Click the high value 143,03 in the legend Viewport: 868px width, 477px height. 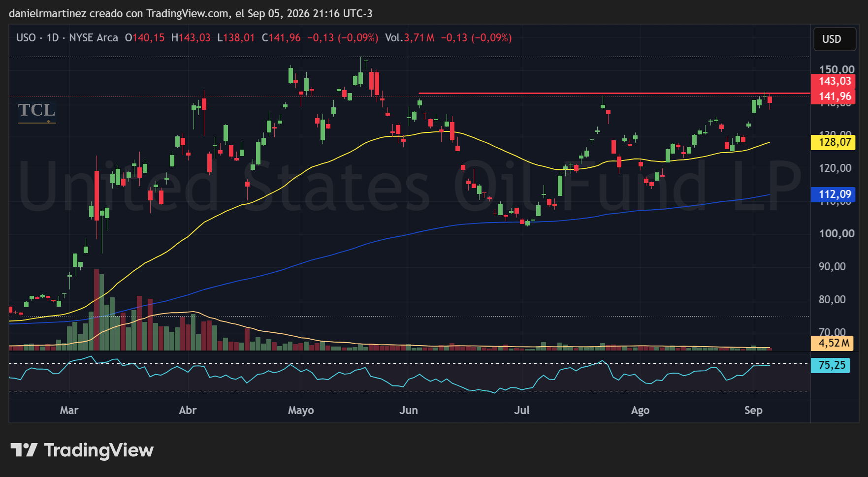click(x=194, y=38)
